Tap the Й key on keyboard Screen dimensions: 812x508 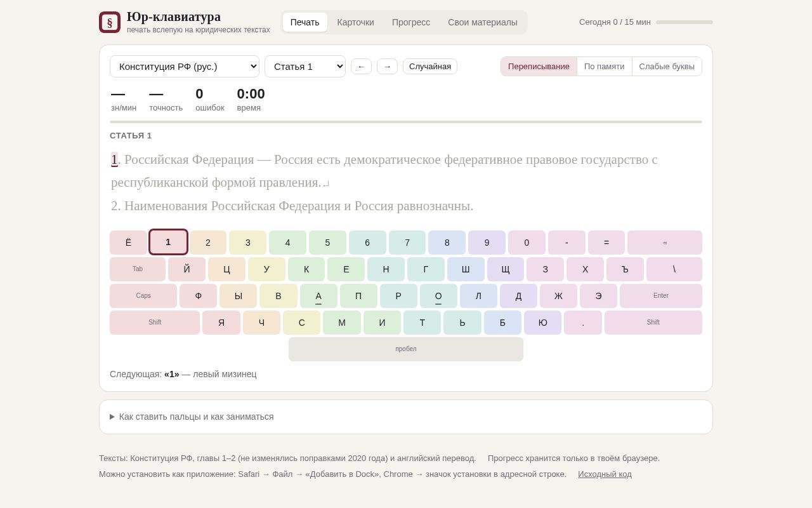pos(187,269)
